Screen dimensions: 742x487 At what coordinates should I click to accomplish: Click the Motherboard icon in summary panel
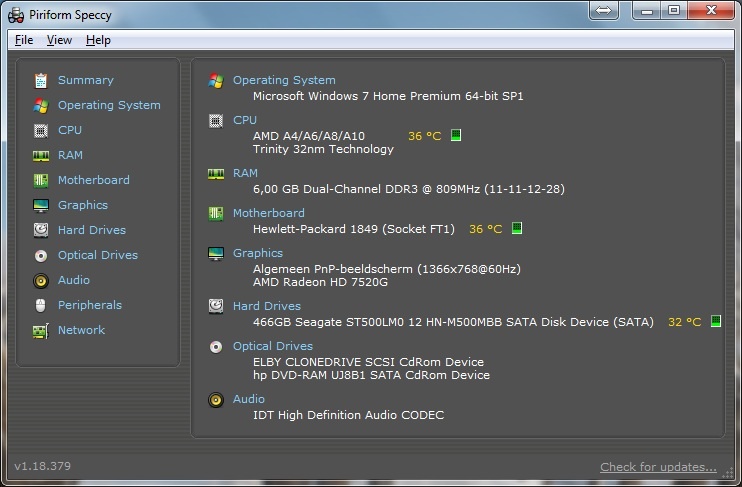[x=216, y=213]
